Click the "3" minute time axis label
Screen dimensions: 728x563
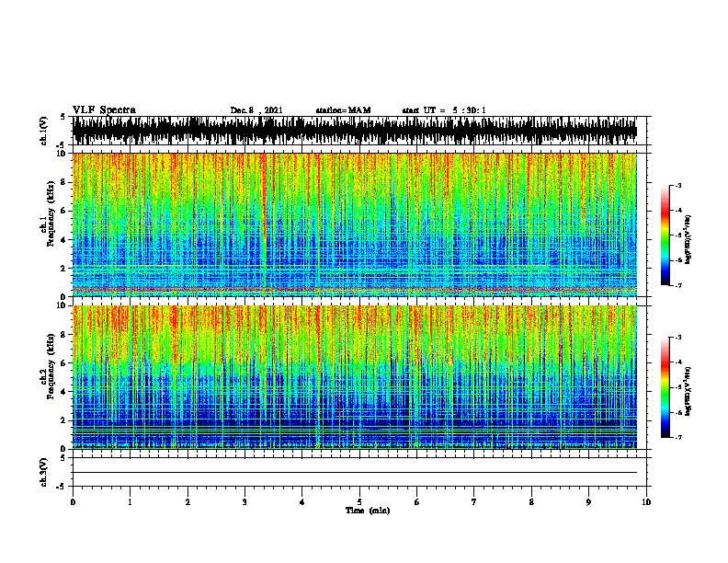tap(245, 502)
